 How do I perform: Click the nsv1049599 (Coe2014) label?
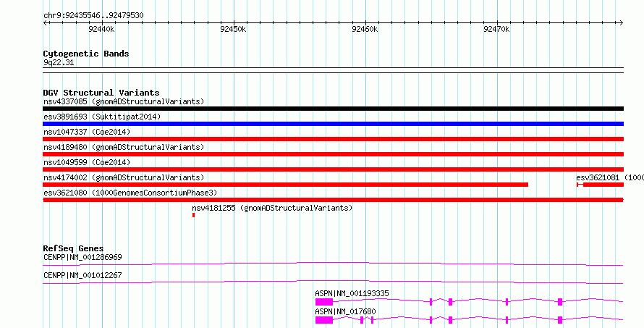click(87, 162)
